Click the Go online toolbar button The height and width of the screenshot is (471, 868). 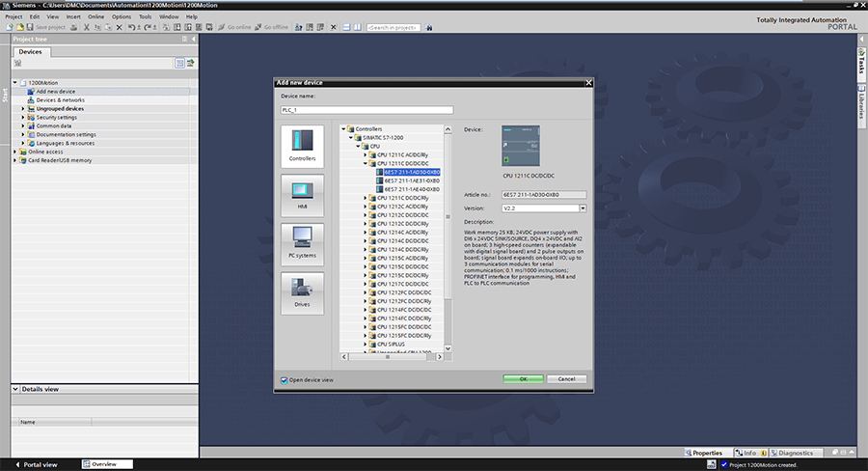click(234, 27)
